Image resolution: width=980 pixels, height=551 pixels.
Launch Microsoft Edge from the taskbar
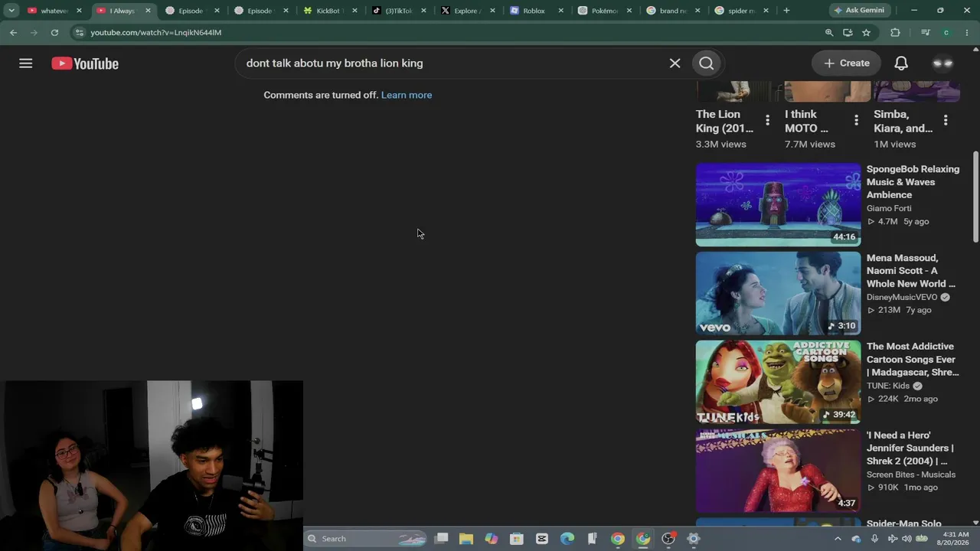[x=567, y=539]
